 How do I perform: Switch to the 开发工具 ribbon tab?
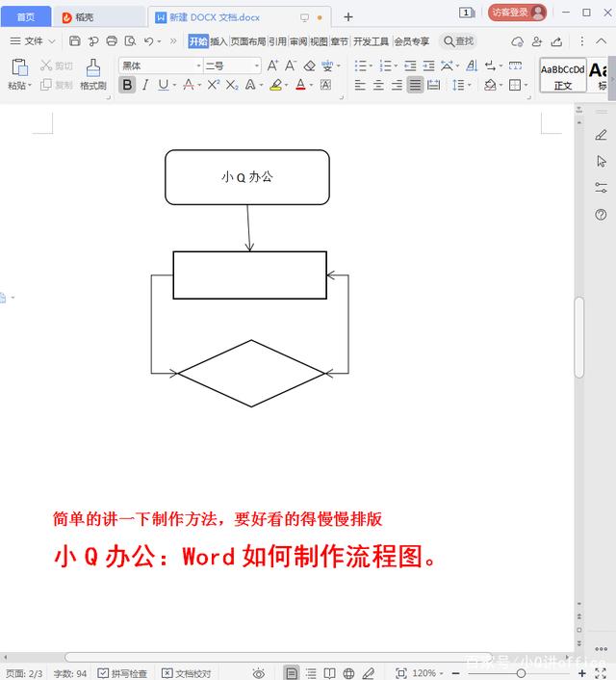371,41
